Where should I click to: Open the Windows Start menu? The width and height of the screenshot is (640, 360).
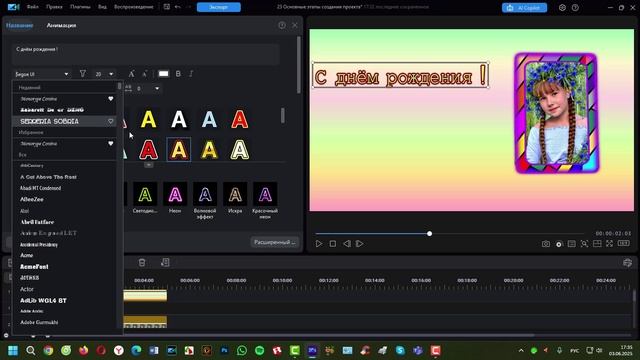pos(13,350)
